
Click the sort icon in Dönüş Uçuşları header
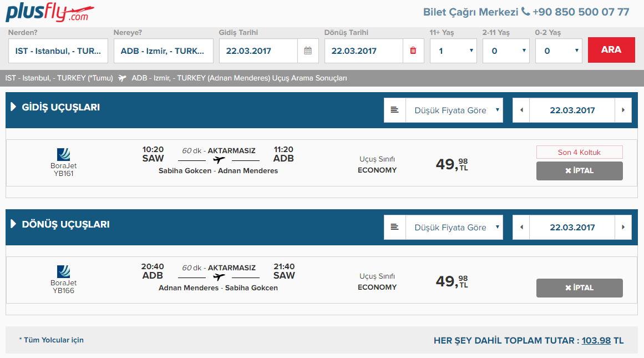point(394,228)
